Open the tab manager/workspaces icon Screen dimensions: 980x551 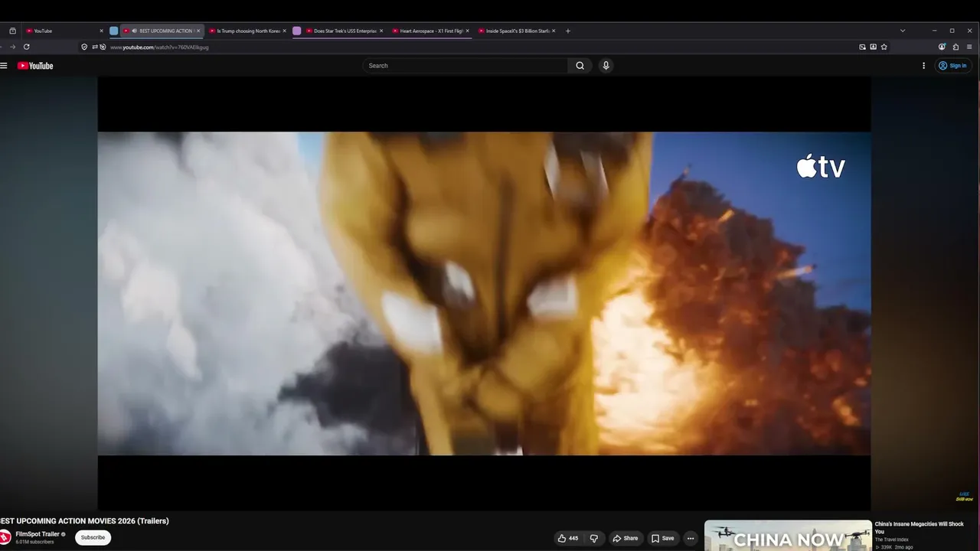click(x=12, y=31)
